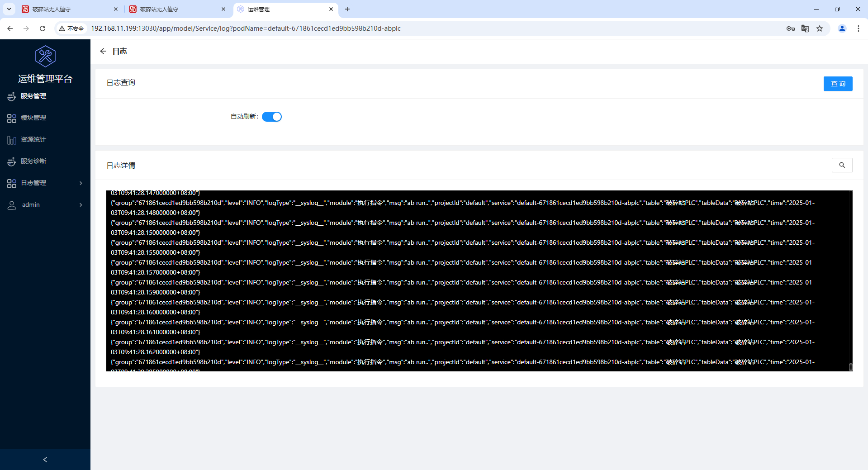Click the 日志查询 heading text
Screen dimensions: 868x470
coord(121,82)
